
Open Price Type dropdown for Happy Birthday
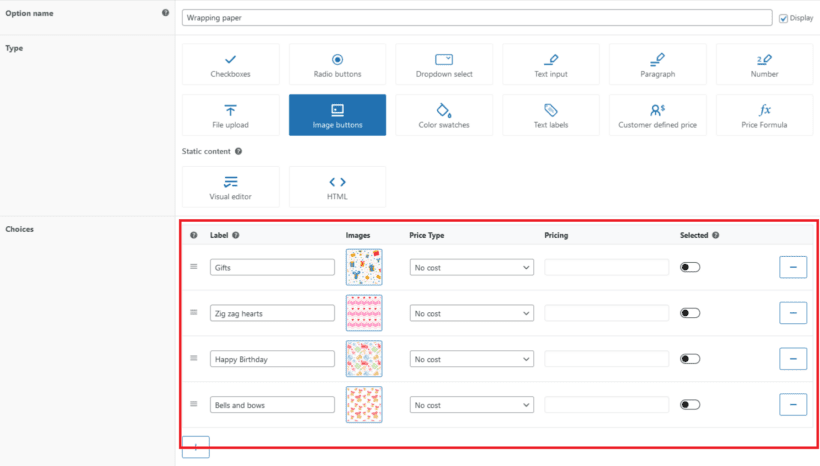[x=471, y=359]
